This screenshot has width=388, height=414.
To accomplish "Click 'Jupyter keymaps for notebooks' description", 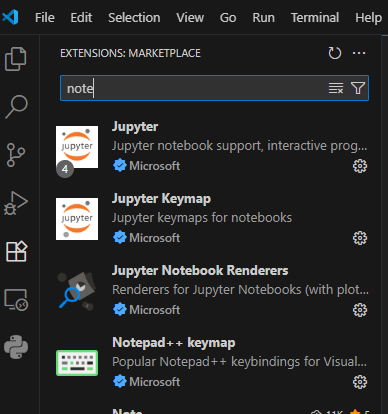I will click(x=202, y=218).
